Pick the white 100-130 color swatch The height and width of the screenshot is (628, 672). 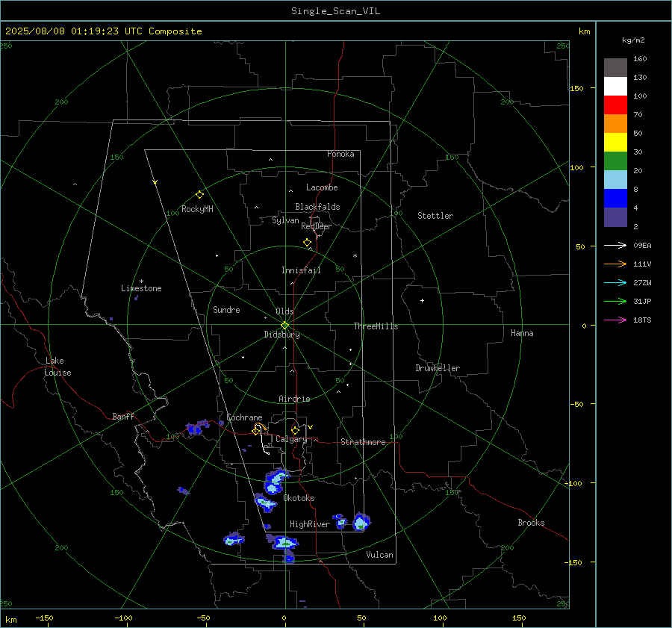coord(615,87)
